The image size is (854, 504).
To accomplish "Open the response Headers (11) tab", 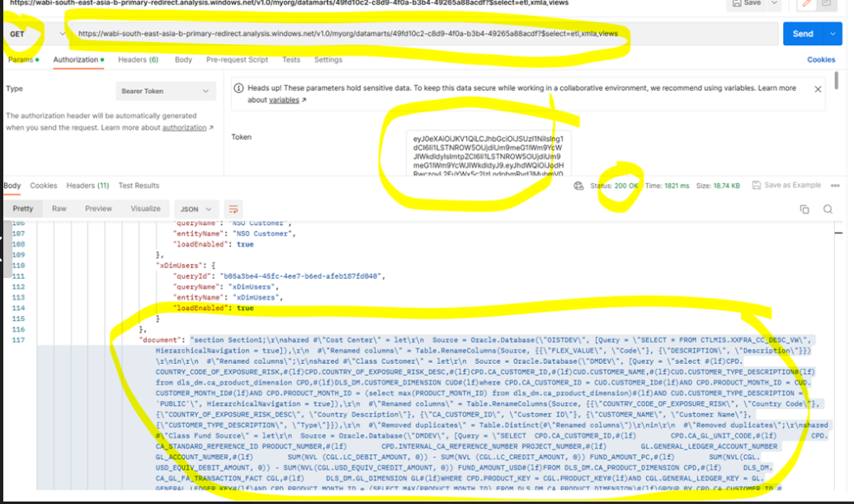I will pyautogui.click(x=87, y=186).
